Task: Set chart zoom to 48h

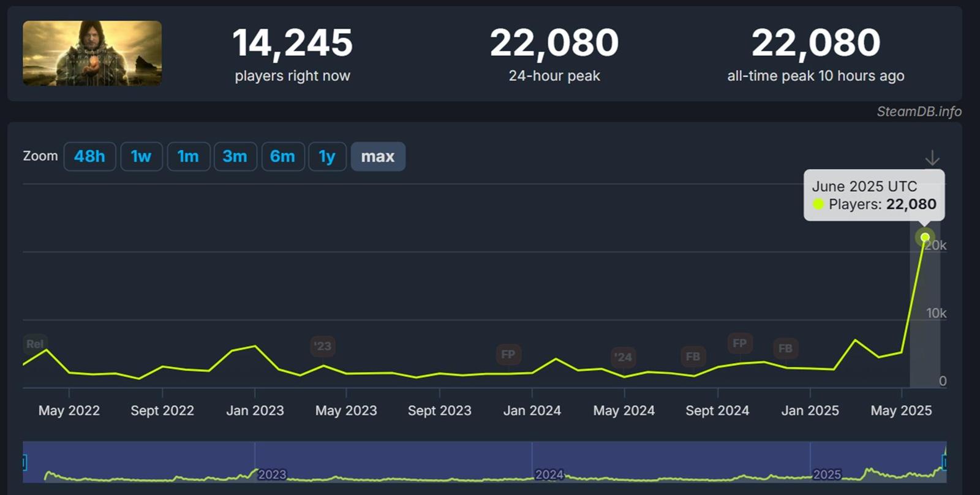Action: tap(89, 157)
